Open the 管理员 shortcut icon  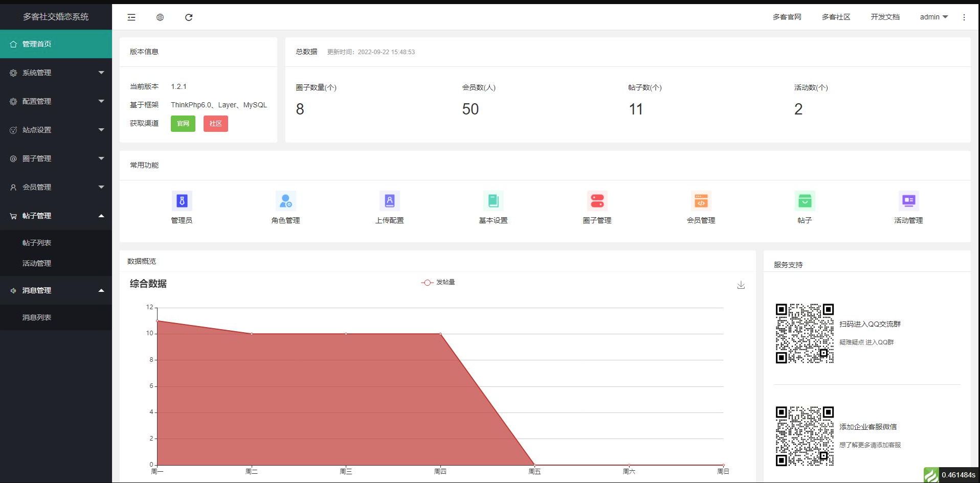182,201
